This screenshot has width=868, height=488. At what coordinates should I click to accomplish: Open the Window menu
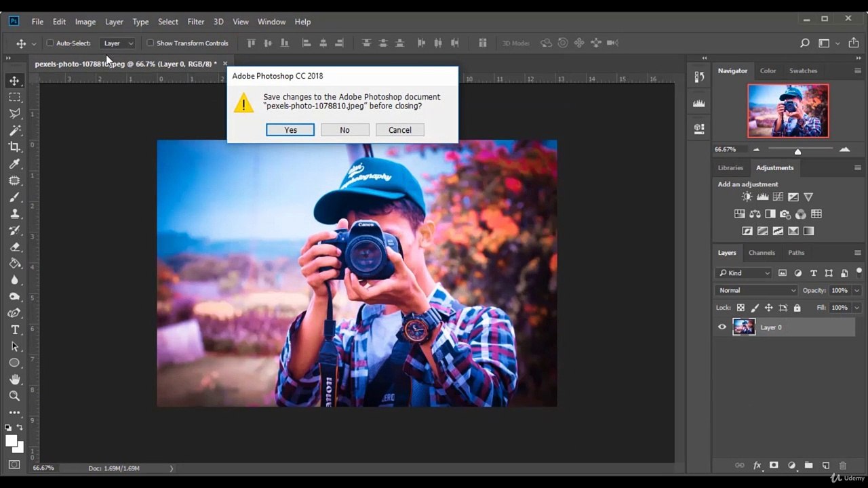tap(271, 22)
